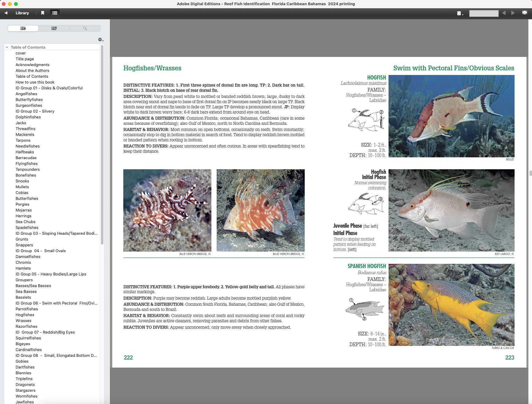Select 'ID Group 01 - Disks & Ovals/Colorful'

click(49, 88)
